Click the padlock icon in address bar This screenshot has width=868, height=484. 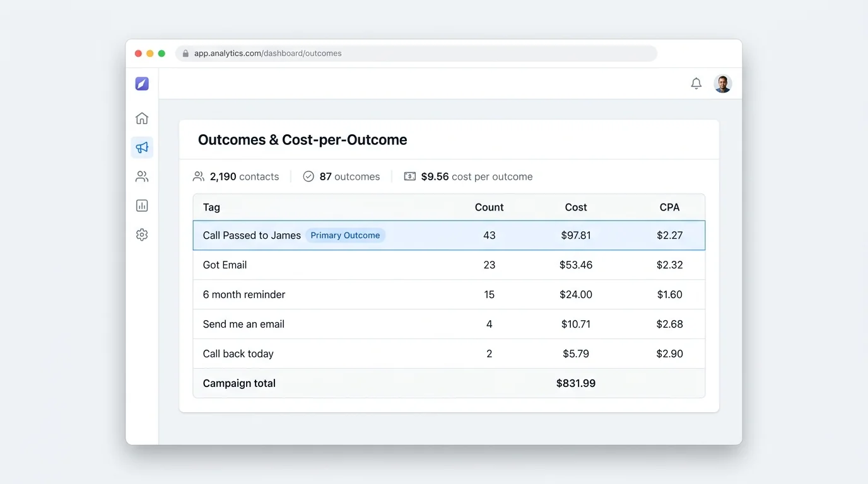[x=185, y=54]
